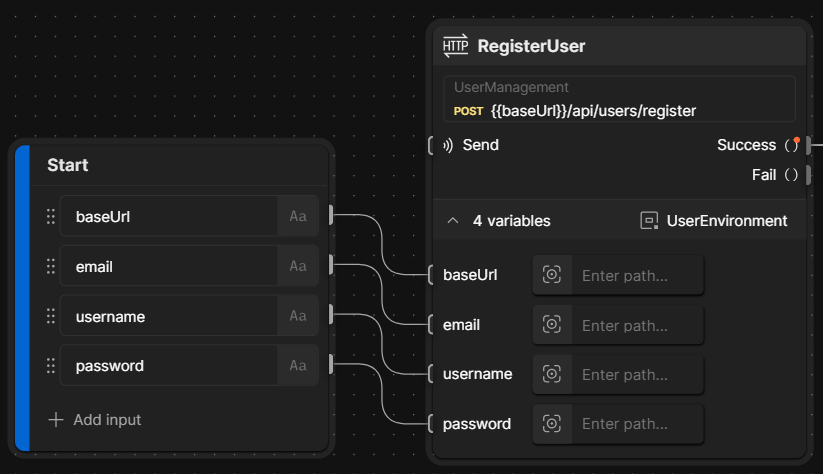
Task: Click drag handle beside password input
Action: pyautogui.click(x=51, y=366)
